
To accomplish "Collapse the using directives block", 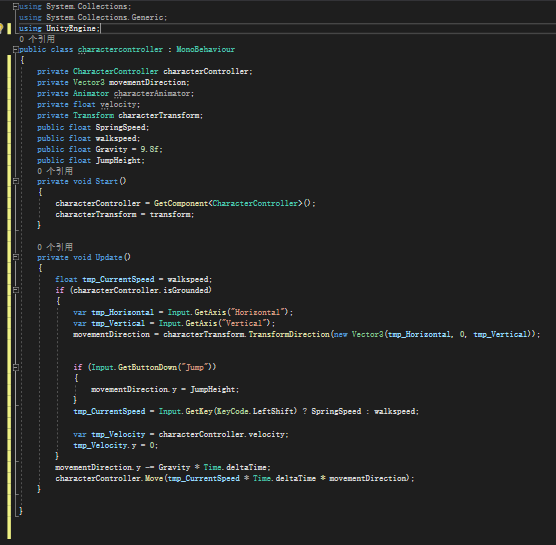I will (16, 6).
